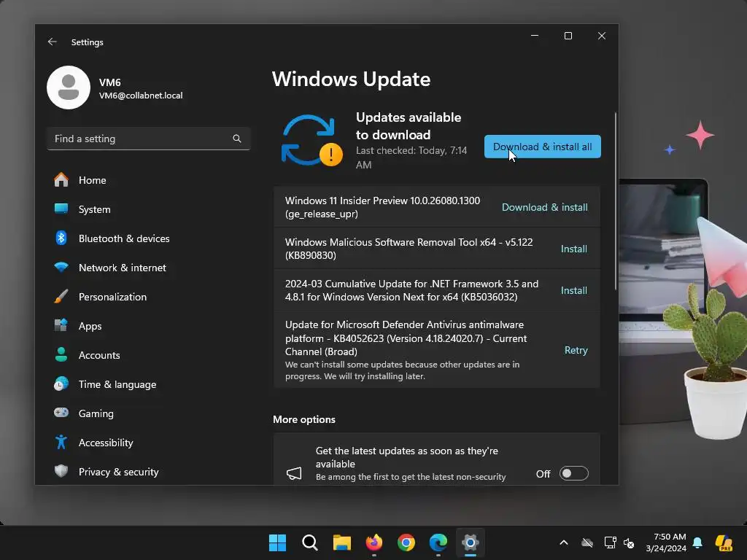
Task: Click the Gaming controller icon
Action: tap(61, 413)
